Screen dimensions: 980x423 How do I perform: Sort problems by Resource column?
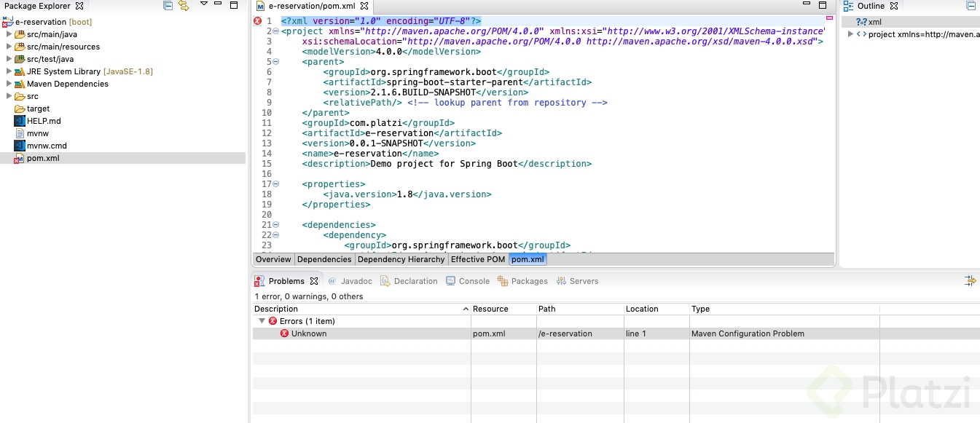pos(503,309)
